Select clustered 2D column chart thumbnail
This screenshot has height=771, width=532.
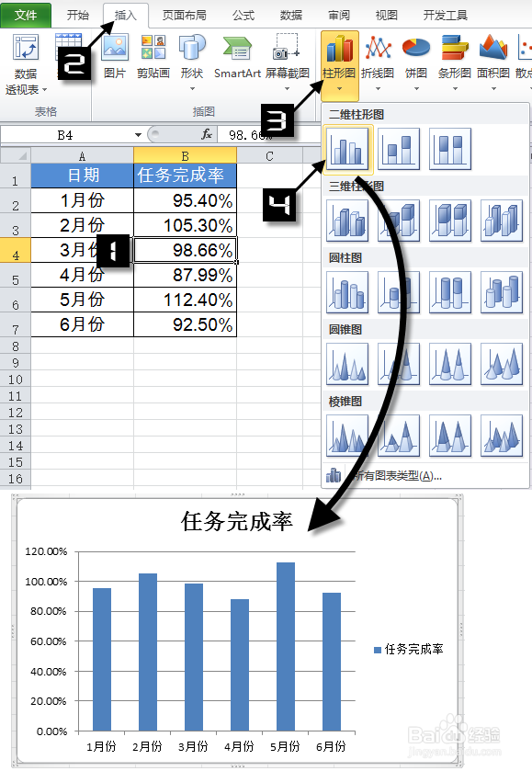click(x=347, y=149)
